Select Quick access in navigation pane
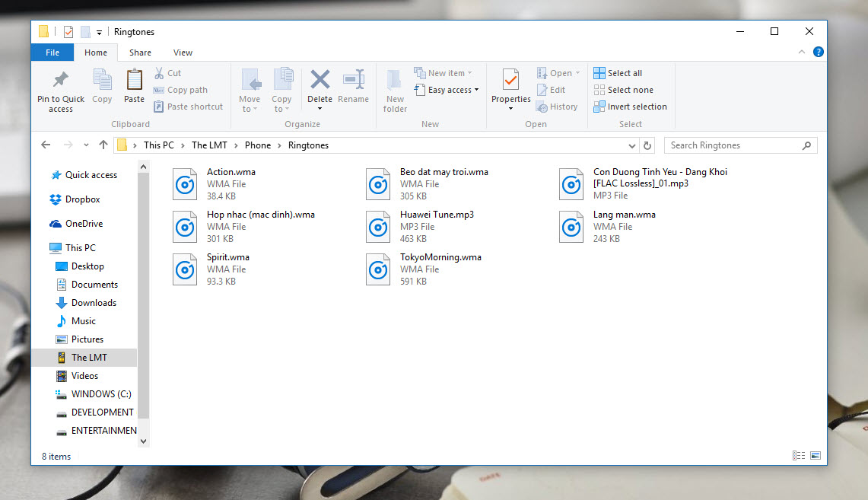This screenshot has width=868, height=500. [84, 175]
